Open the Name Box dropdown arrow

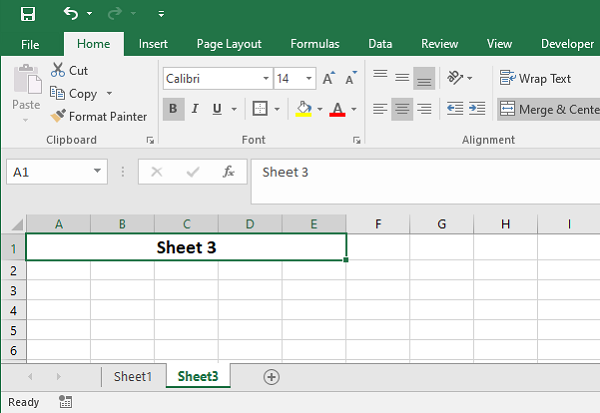pyautogui.click(x=97, y=172)
